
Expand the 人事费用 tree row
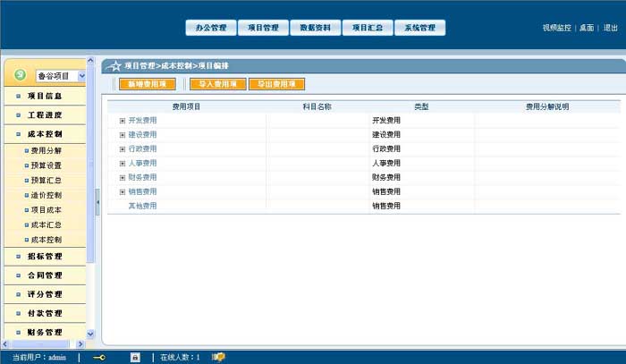click(123, 163)
